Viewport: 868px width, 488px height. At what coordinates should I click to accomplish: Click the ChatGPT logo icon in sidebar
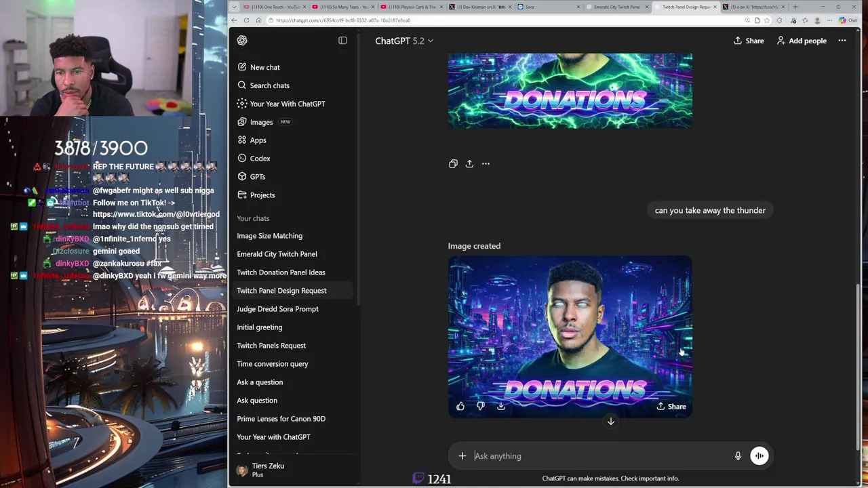point(242,41)
